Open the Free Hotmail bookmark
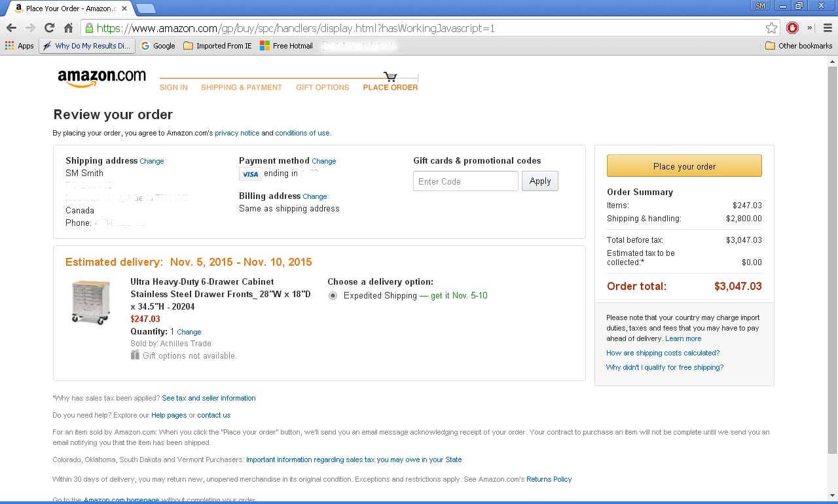 (286, 46)
